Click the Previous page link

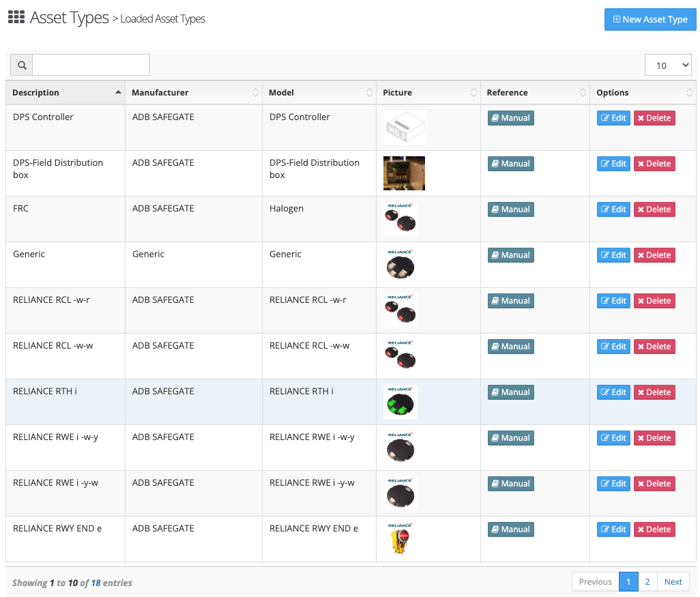(596, 582)
